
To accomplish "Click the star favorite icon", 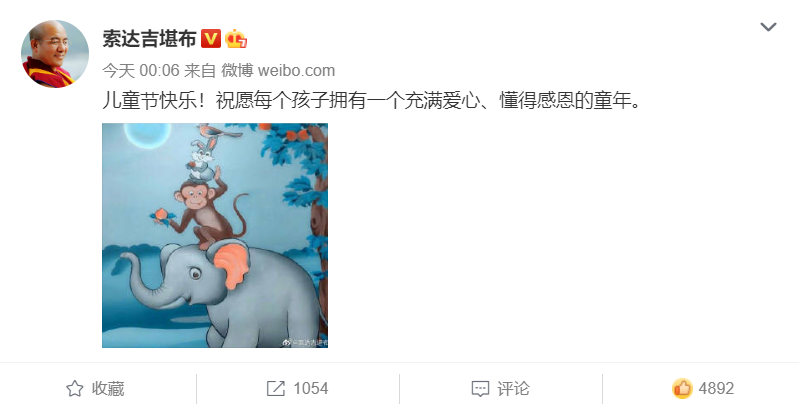I will pyautogui.click(x=75, y=389).
